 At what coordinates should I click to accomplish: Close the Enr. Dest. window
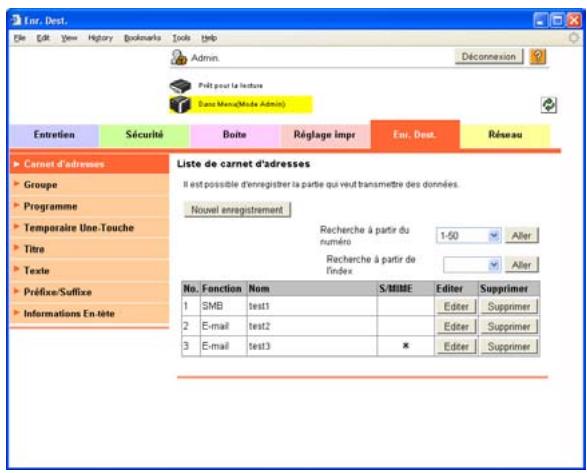tap(574, 20)
